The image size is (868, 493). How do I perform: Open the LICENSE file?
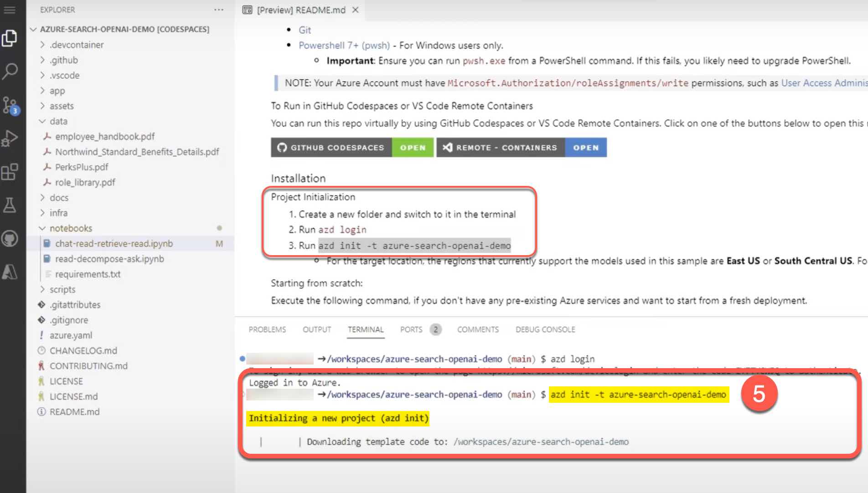tap(66, 381)
